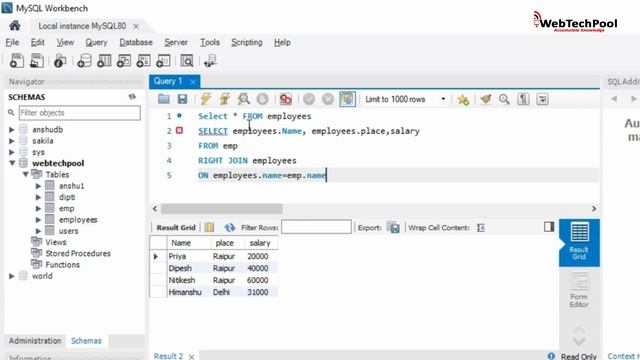Beautify the SQL with broom icon
The width and height of the screenshot is (640, 360).
point(486,99)
